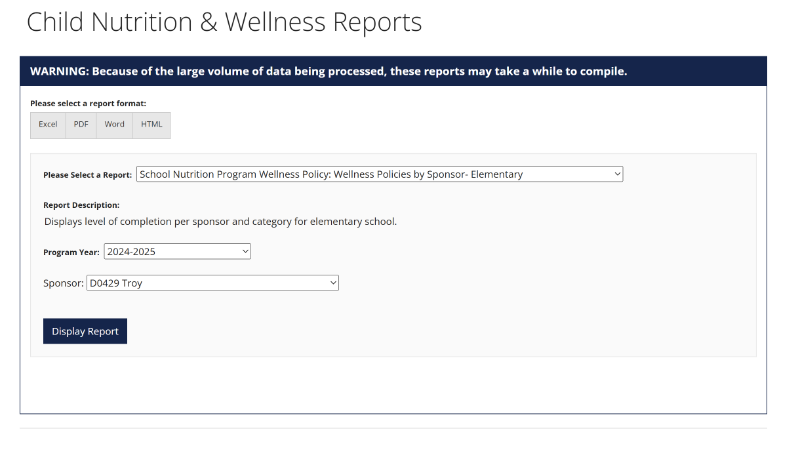
Task: Click the empty area below Display Report
Action: (390, 385)
